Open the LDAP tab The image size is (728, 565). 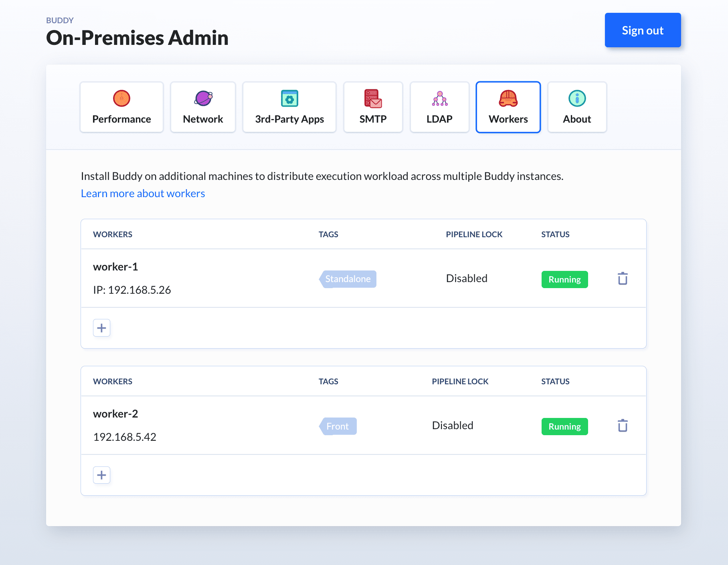pyautogui.click(x=439, y=107)
